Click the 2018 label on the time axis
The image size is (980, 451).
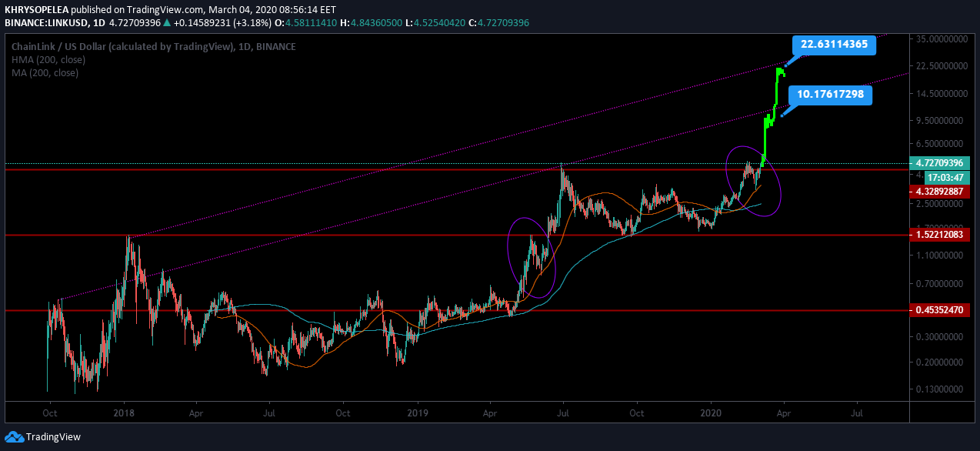coord(124,413)
